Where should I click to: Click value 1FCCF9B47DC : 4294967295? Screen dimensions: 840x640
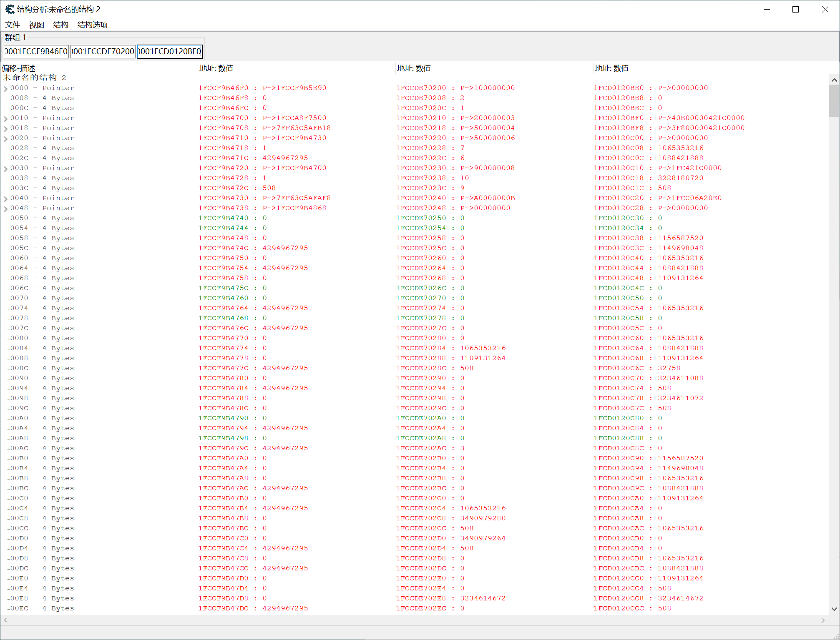click(253, 608)
